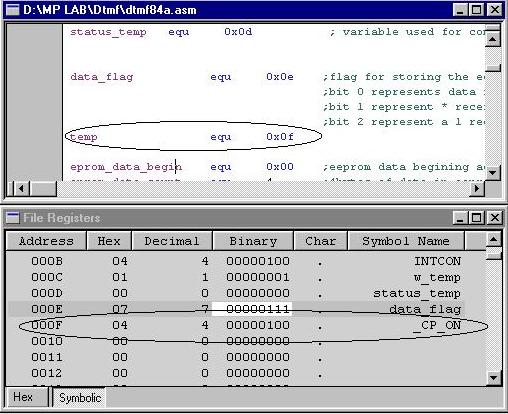
Task: Click the INTCON symbol name
Action: [x=437, y=261]
